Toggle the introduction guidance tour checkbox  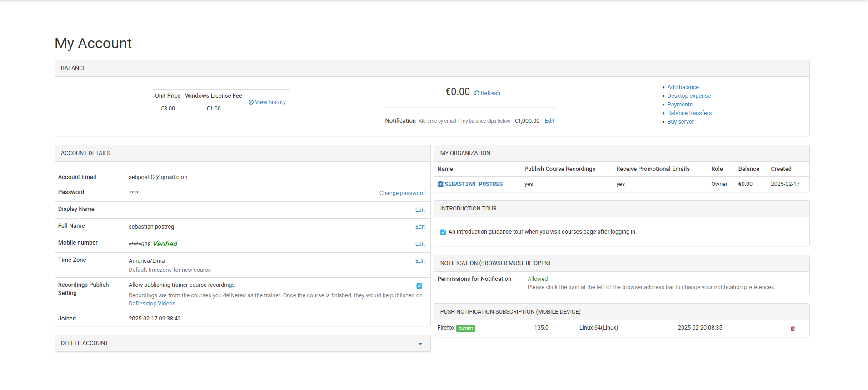443,232
